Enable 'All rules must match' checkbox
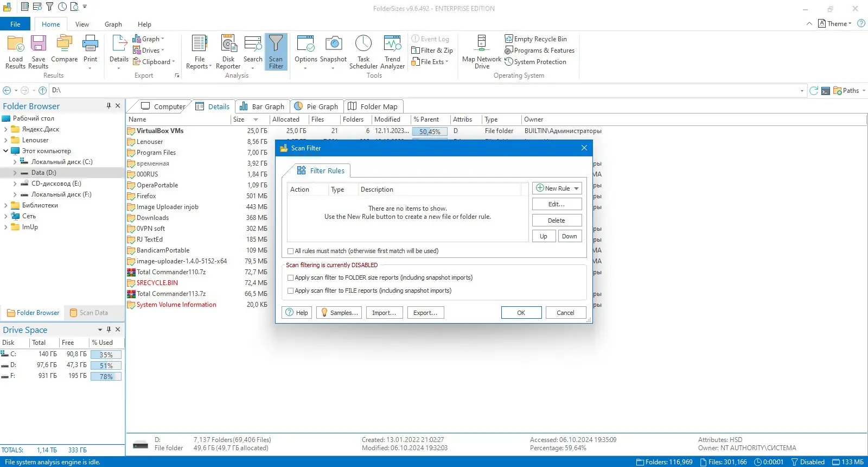This screenshot has width=868, height=467. pyautogui.click(x=291, y=251)
